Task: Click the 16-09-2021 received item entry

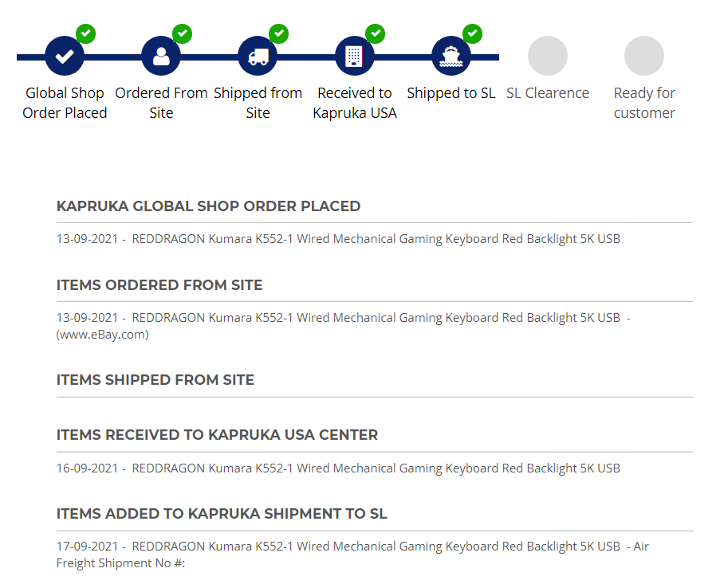Action: pos(338,468)
